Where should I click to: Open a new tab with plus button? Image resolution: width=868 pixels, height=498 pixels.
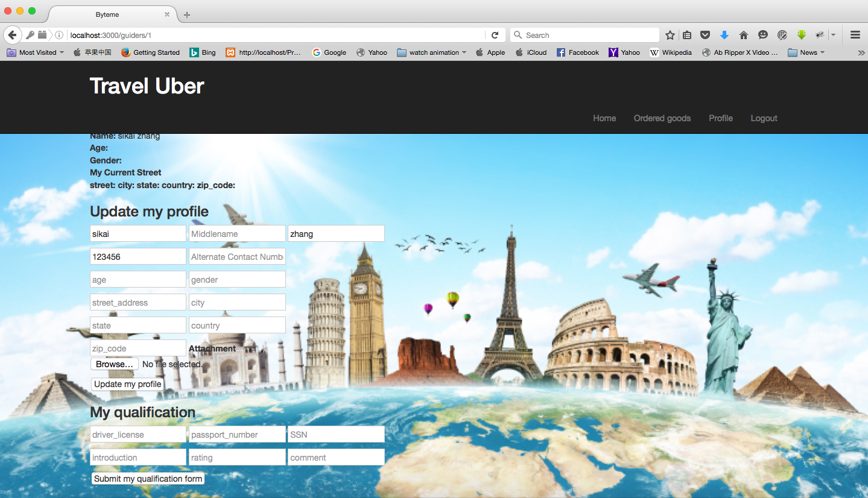(187, 14)
